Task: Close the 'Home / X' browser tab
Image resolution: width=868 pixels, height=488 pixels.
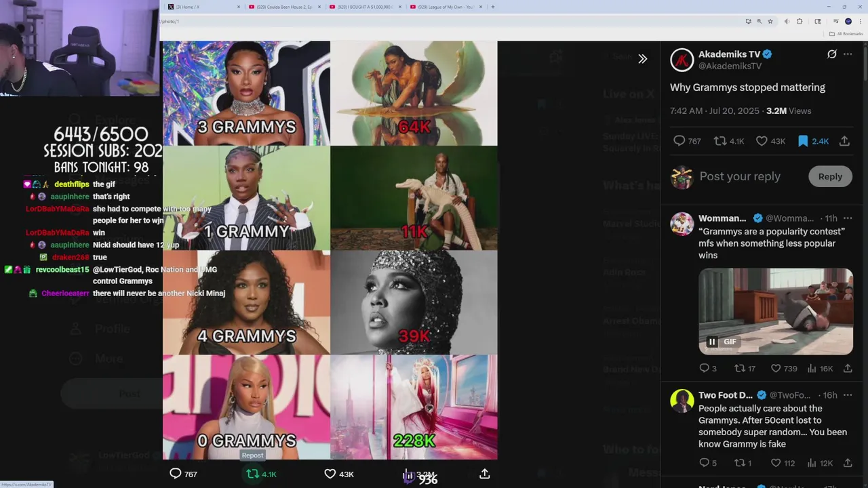Action: click(x=239, y=7)
